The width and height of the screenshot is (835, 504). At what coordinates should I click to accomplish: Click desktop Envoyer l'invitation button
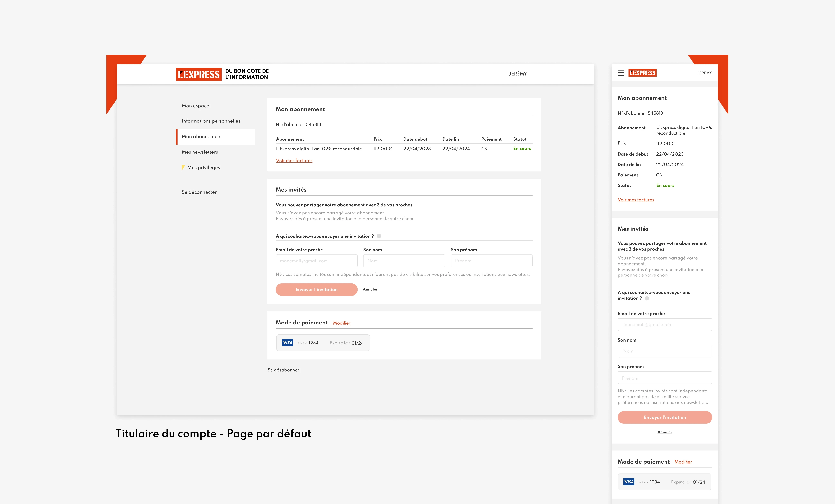[x=316, y=290]
